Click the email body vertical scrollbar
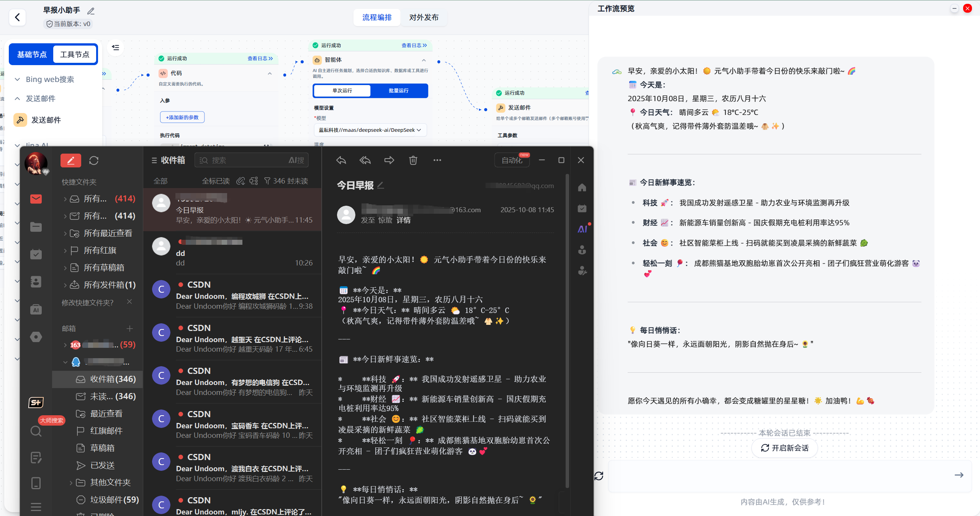This screenshot has height=516, width=980. coord(567,329)
